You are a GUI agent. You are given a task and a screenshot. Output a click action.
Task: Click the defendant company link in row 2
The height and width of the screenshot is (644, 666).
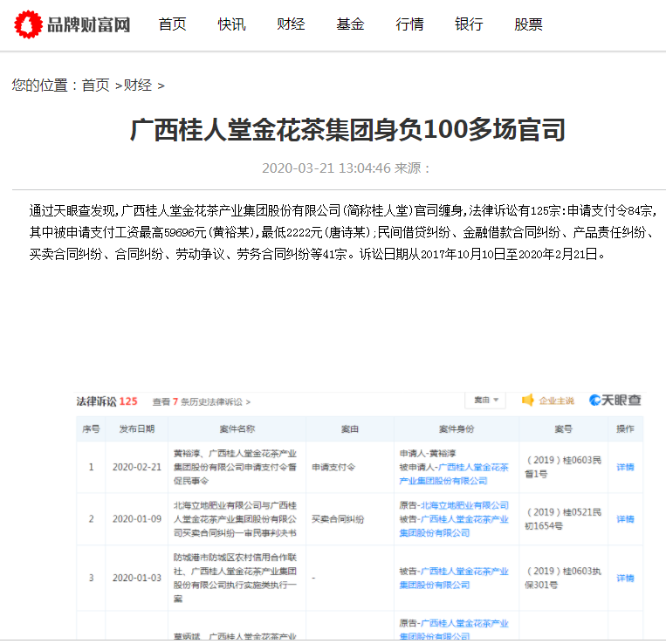tap(454, 526)
